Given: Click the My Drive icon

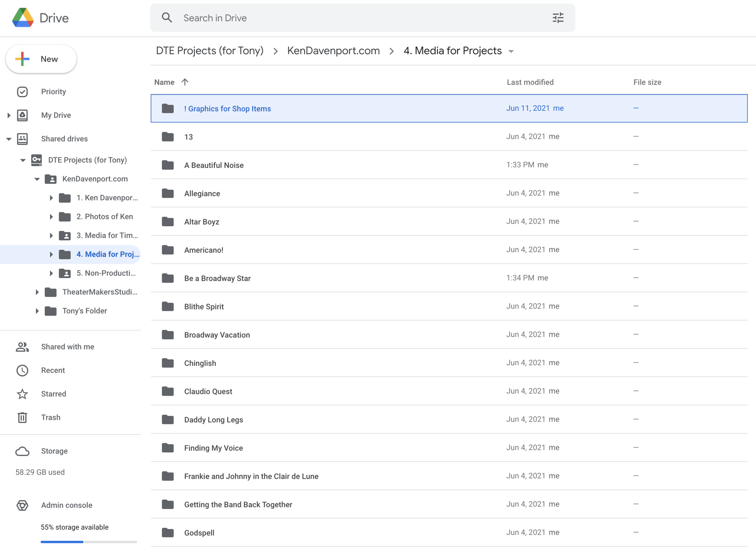Looking at the screenshot, I should pyautogui.click(x=22, y=115).
